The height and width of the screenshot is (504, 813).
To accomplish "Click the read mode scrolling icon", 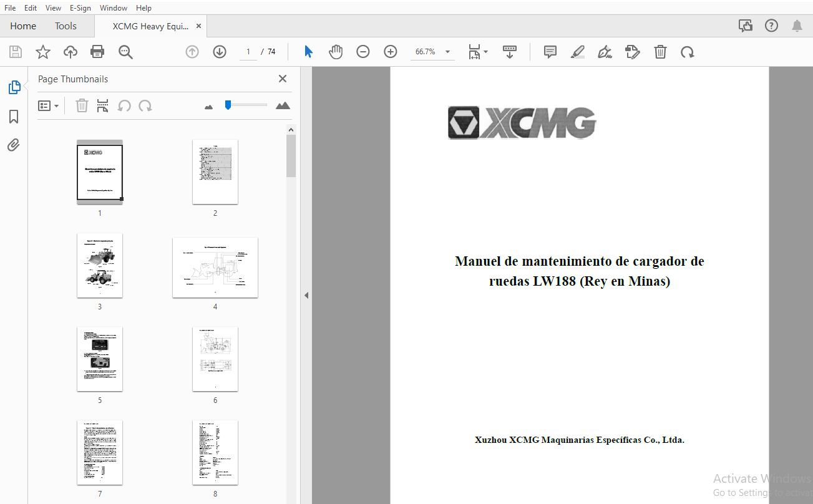I will coord(510,52).
